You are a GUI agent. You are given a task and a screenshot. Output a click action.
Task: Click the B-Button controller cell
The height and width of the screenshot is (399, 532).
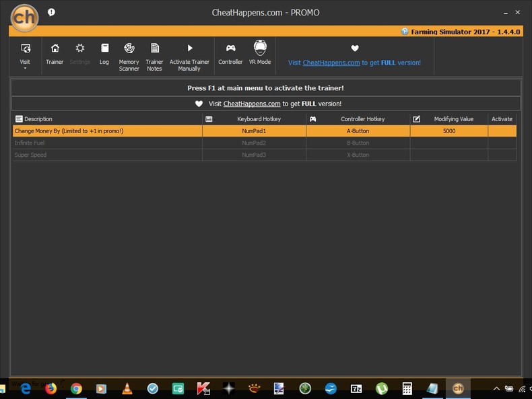pyautogui.click(x=358, y=143)
